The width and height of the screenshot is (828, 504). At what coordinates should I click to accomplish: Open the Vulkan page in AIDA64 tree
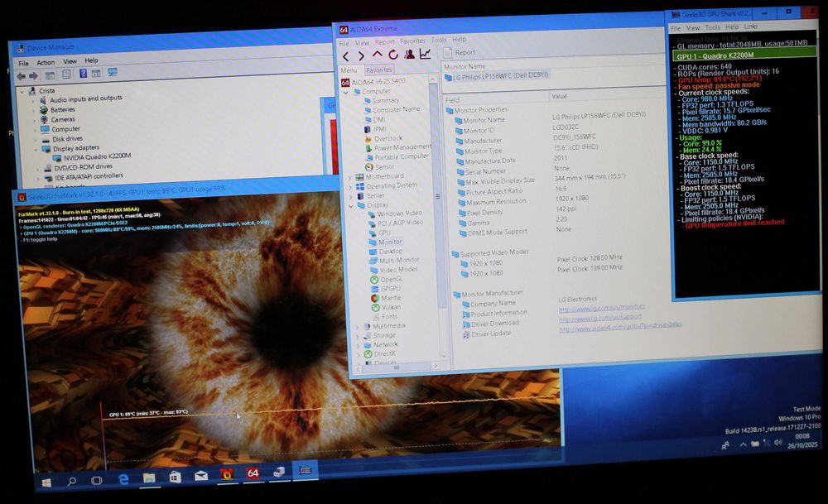coord(386,307)
